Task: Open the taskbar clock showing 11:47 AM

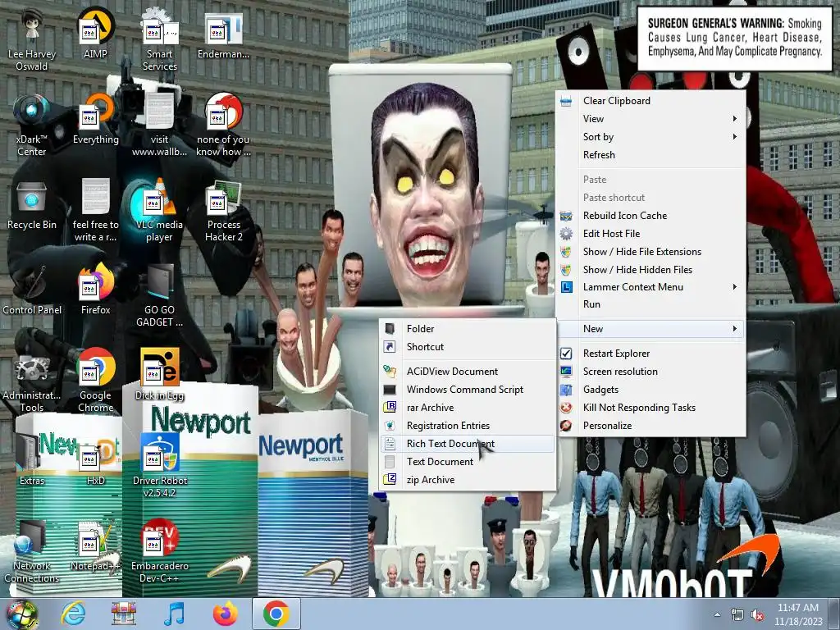Action: [798, 614]
